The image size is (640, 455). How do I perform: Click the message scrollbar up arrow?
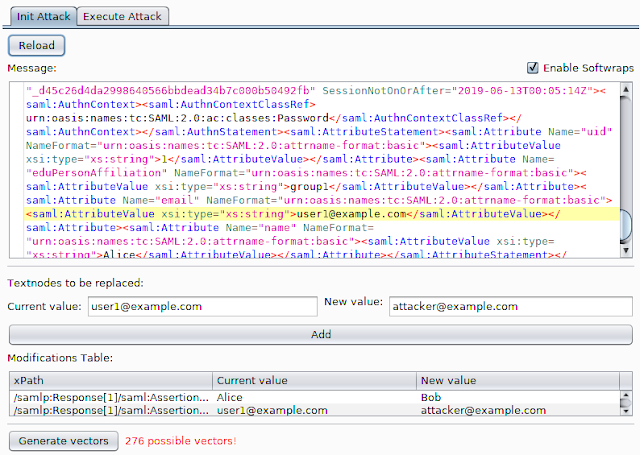(x=626, y=89)
